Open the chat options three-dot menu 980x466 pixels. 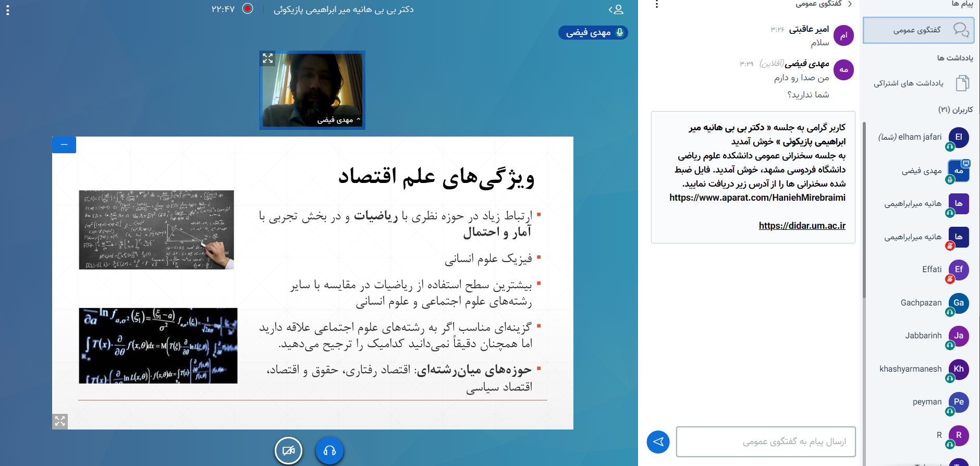[x=657, y=5]
